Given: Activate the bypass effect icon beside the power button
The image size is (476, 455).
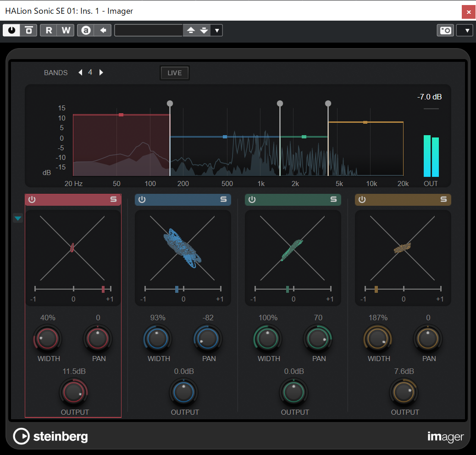Looking at the screenshot, I should click(28, 30).
